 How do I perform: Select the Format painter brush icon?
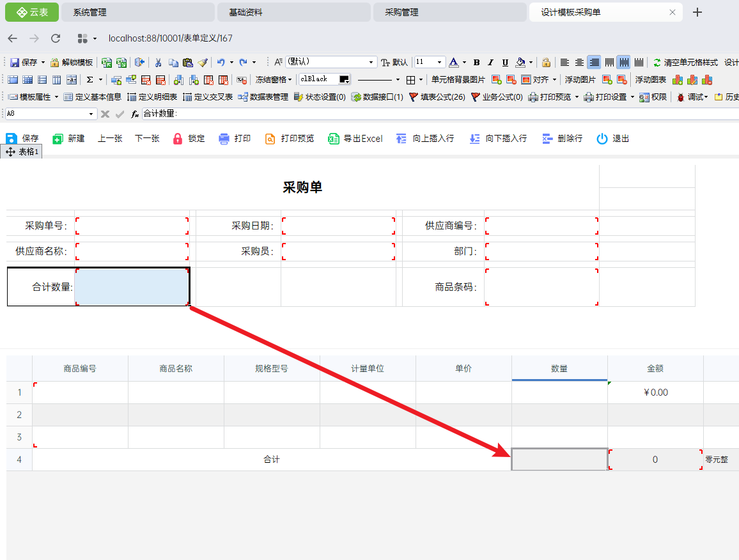203,62
